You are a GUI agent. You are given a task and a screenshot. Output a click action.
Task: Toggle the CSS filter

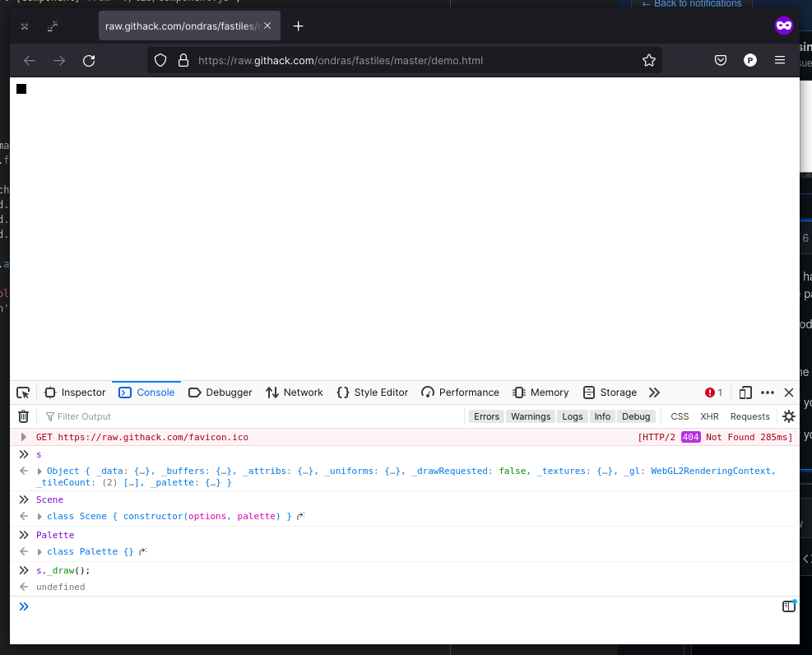[680, 416]
